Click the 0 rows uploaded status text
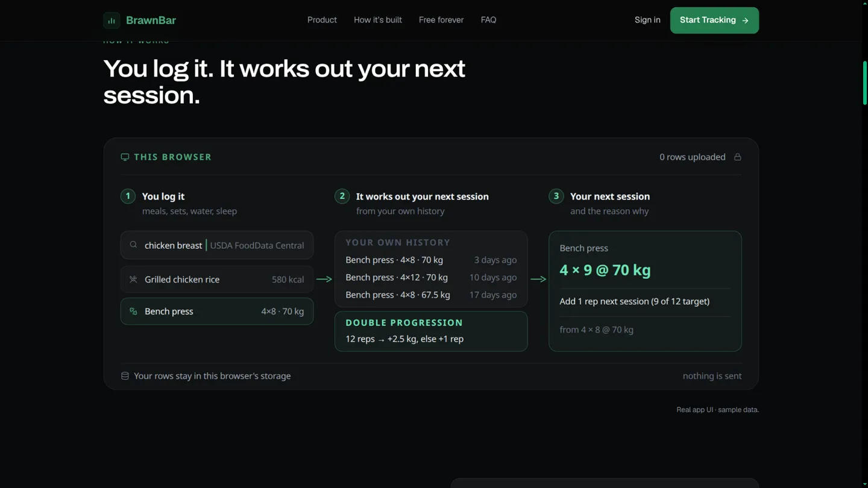Viewport: 868px width, 488px height. [x=693, y=157]
